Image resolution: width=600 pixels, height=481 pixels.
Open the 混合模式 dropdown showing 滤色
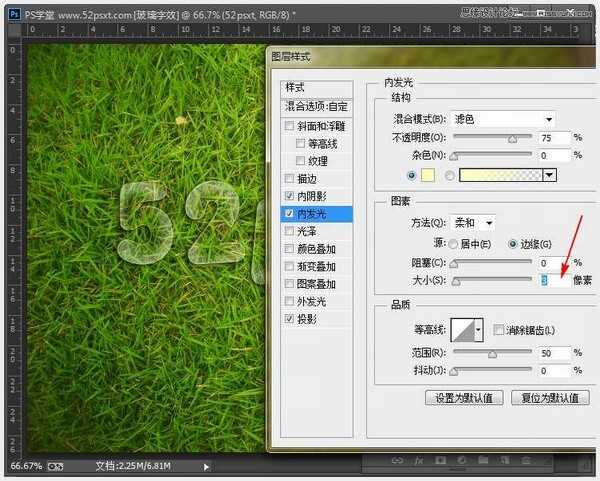pyautogui.click(x=502, y=119)
